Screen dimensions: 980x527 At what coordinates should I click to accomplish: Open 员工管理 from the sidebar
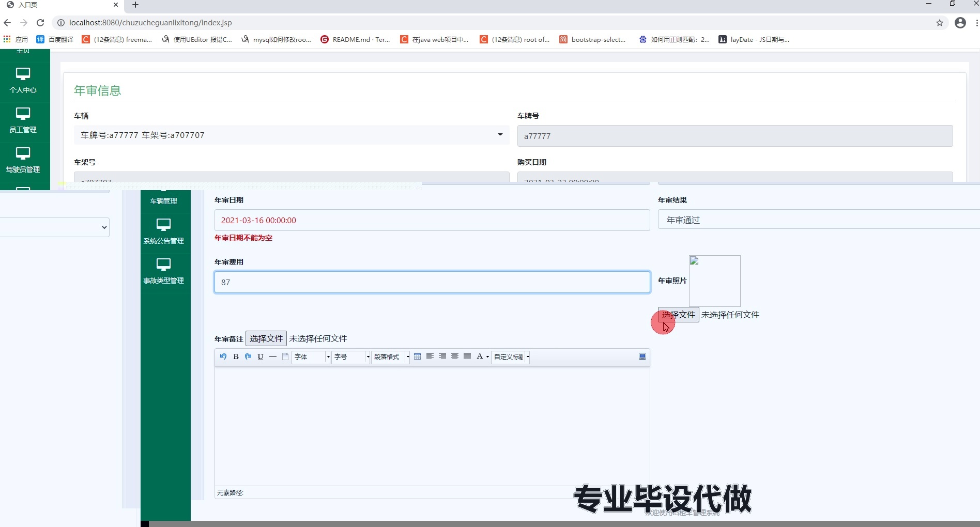(23, 120)
